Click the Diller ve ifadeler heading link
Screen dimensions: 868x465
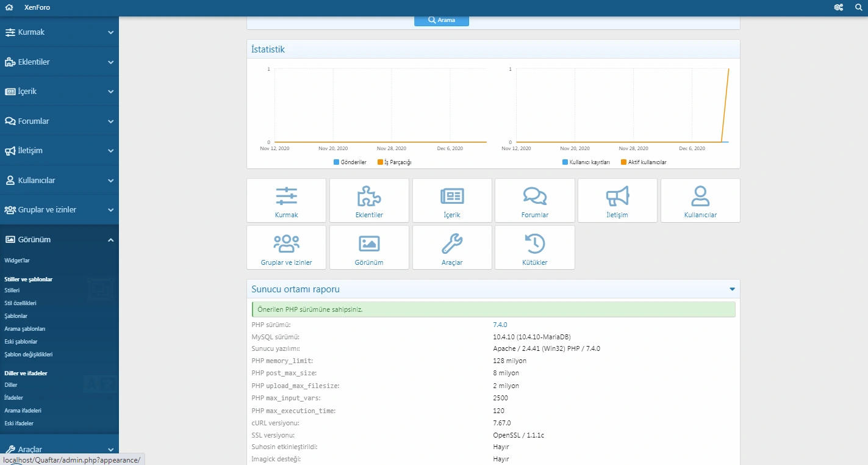26,373
